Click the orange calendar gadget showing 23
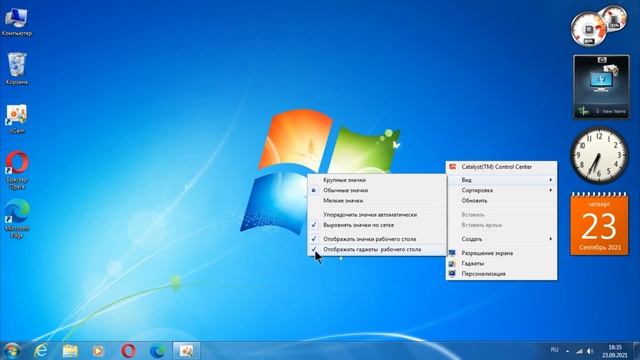Screen dimensions: 640x360 [599, 224]
